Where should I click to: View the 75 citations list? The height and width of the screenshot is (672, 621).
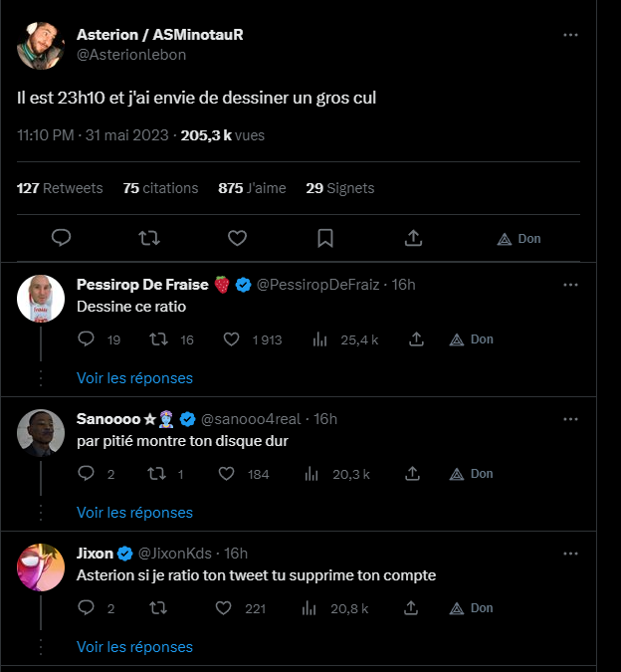coord(160,188)
